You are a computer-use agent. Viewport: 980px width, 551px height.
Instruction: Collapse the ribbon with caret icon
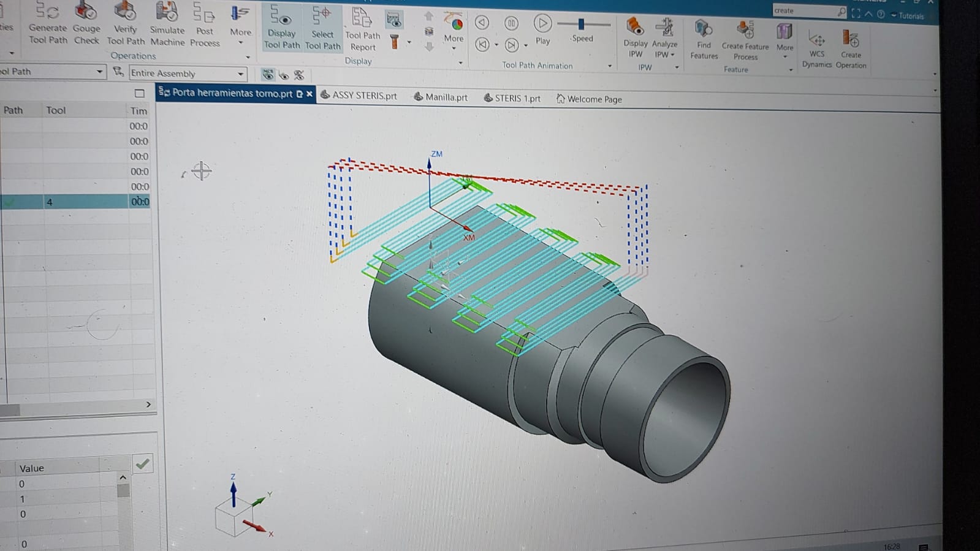[x=868, y=13]
